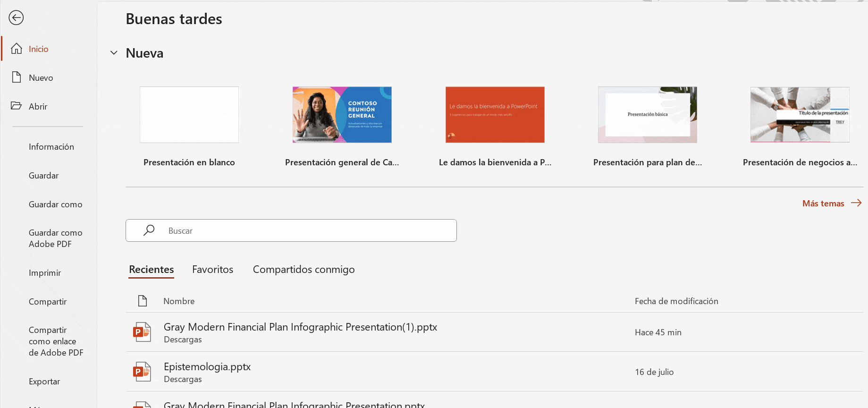The image size is (868, 408).
Task: Click the back arrow icon
Action: click(x=16, y=18)
